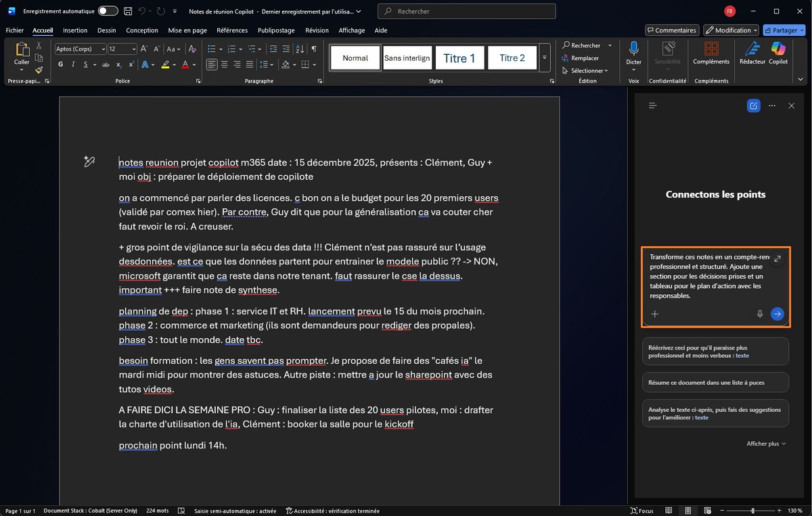Open the Insertion ribbon tab
812x516 pixels.
[75, 30]
